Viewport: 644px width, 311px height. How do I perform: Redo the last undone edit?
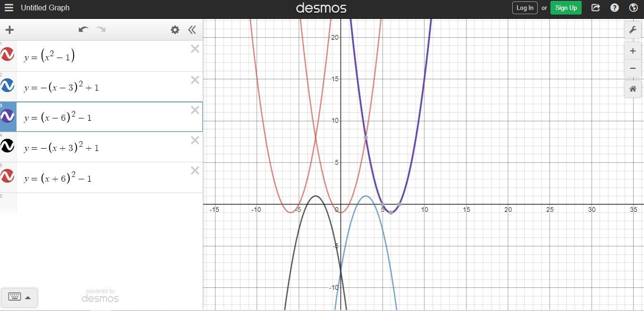[x=101, y=29]
